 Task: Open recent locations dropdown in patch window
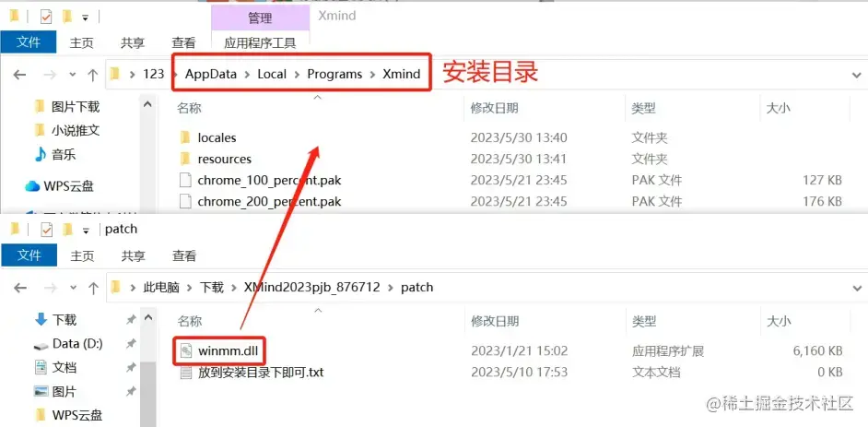click(x=73, y=288)
